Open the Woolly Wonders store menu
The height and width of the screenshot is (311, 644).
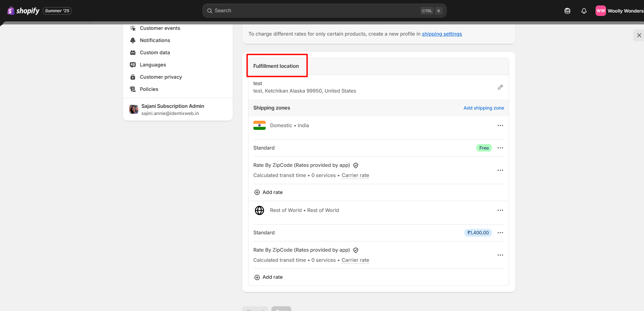point(620,11)
